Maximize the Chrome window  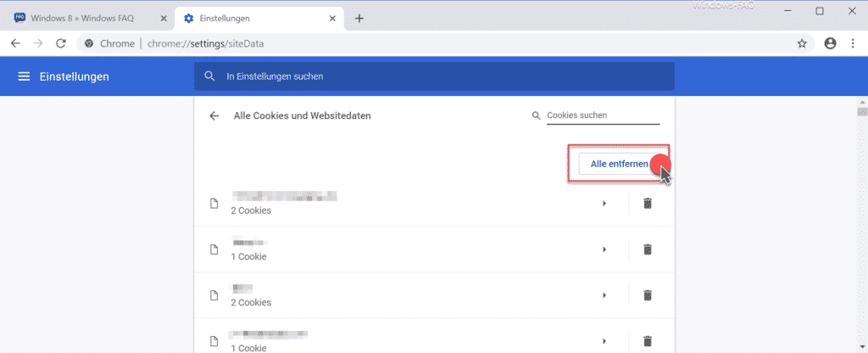coord(820,11)
